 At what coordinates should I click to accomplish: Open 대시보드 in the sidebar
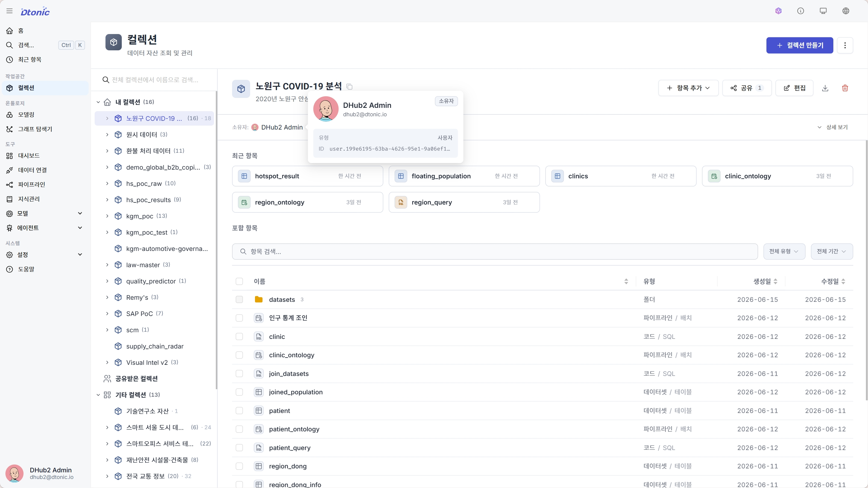(x=45, y=156)
